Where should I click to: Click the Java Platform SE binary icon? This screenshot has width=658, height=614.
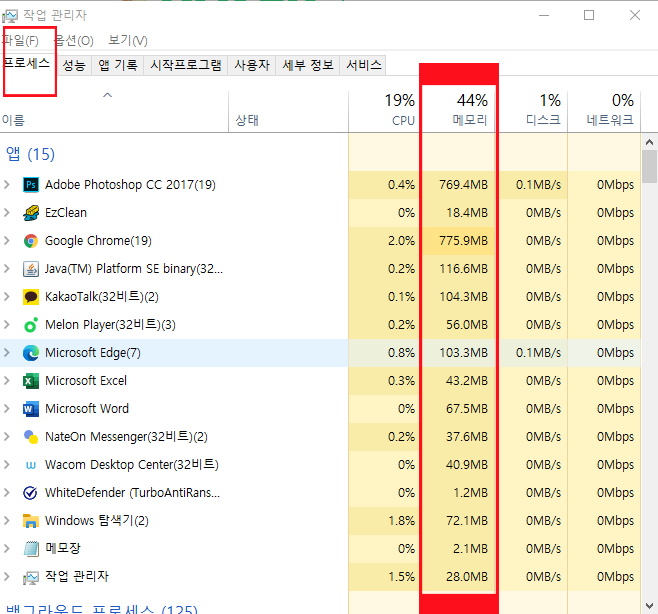pos(31,269)
